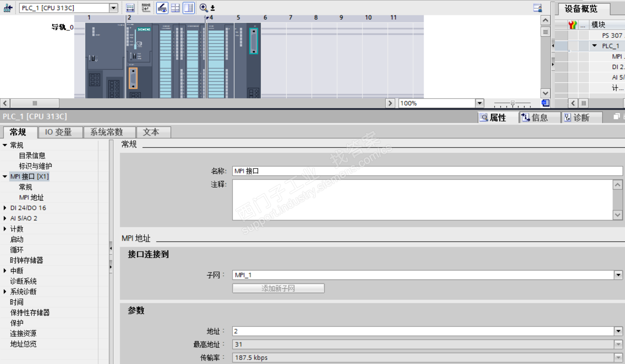
Task: Click the zoom magnifier icon in toolbar
Action: [203, 8]
